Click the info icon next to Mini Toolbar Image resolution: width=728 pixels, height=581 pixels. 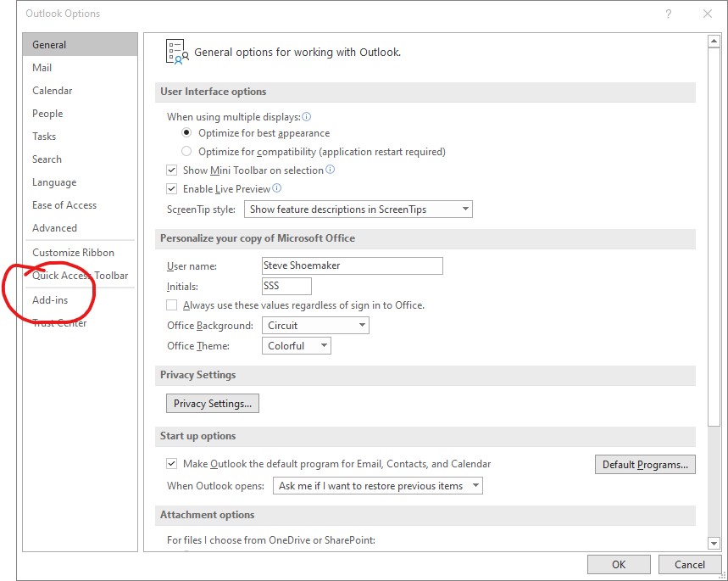tap(331, 170)
